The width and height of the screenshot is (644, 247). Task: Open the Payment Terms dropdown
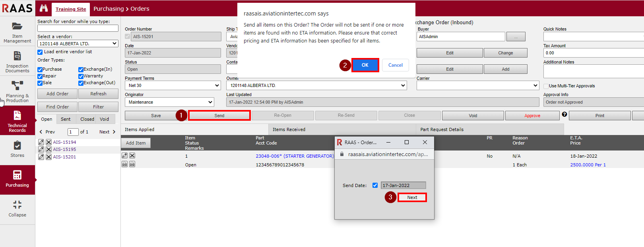[173, 85]
